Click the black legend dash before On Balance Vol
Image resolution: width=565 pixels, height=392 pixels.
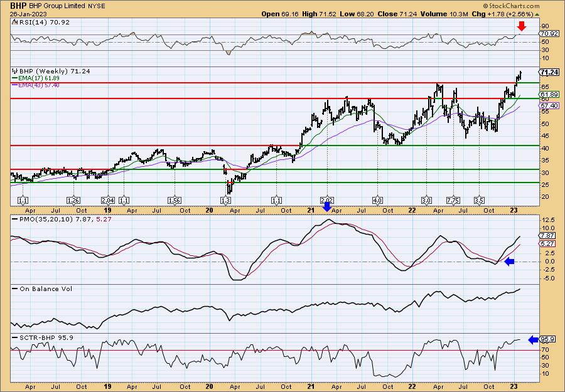pos(14,289)
